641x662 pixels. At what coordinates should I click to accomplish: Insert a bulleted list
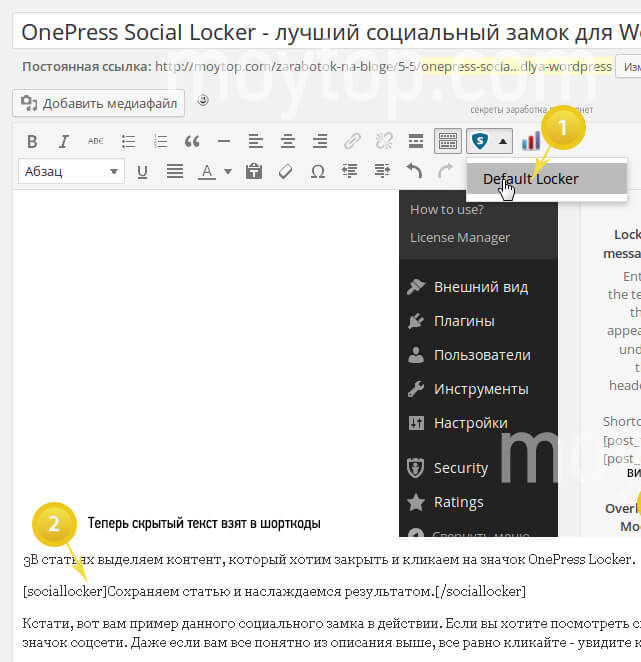(128, 141)
